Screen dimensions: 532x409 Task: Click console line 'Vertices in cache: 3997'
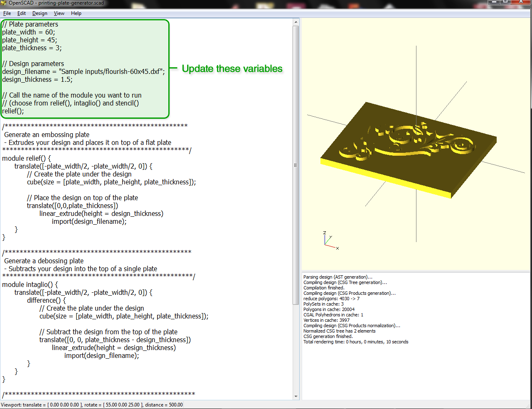(x=326, y=320)
